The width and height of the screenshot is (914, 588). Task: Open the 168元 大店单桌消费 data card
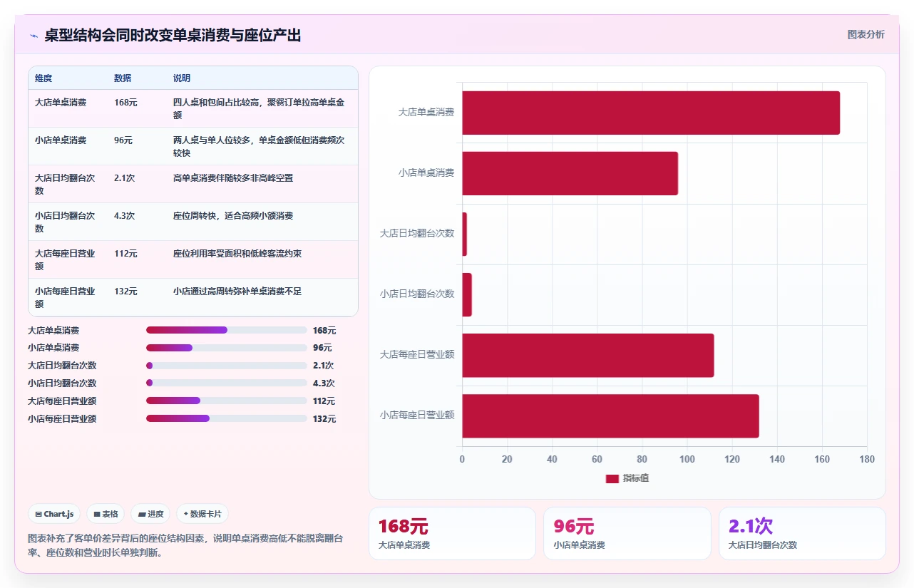(452, 533)
